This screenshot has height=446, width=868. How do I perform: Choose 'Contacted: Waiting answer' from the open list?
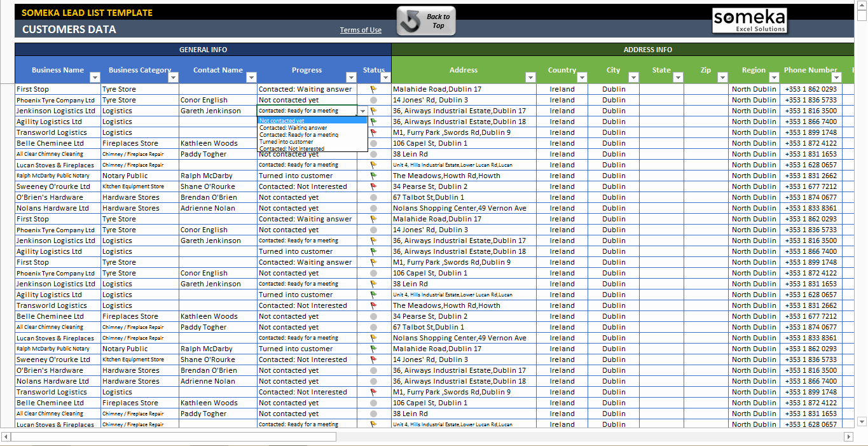[312, 128]
